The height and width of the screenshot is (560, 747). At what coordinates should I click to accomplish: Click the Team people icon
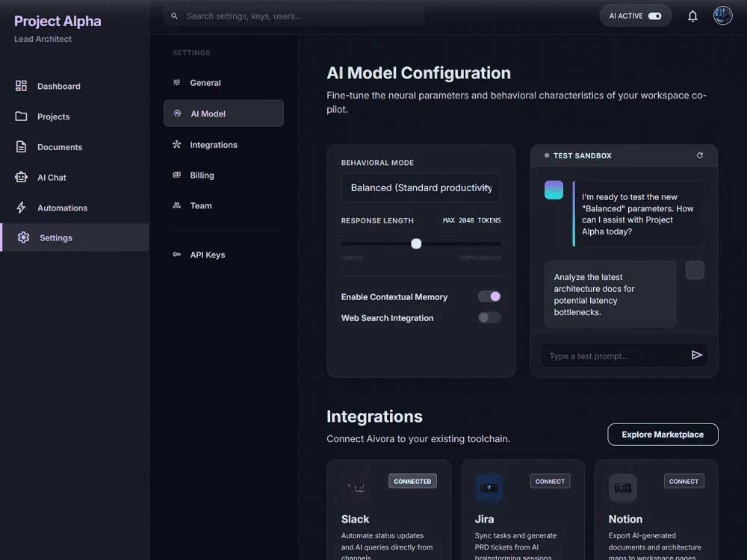pyautogui.click(x=177, y=205)
